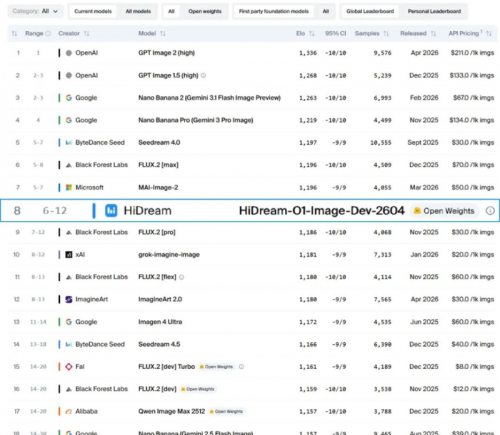Click info icon next to GPT Image 1.5 (high)
The width and height of the screenshot is (500, 435).
(x=203, y=75)
